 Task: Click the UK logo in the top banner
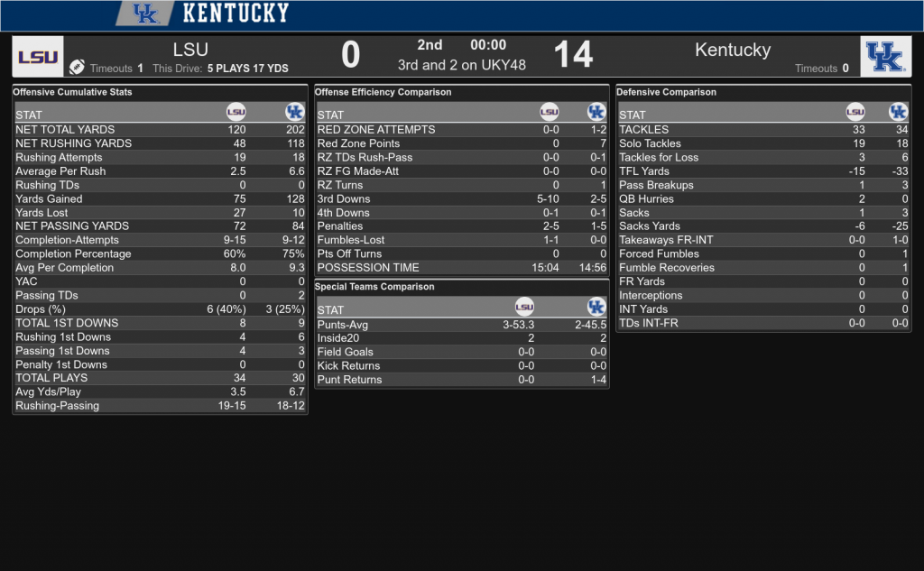(145, 13)
